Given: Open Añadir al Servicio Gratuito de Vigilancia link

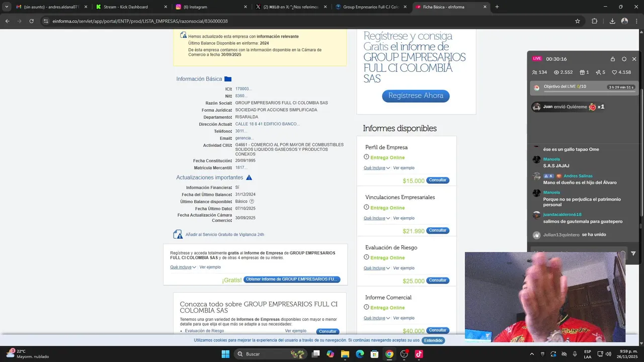Looking at the screenshot, I should tap(225, 235).
